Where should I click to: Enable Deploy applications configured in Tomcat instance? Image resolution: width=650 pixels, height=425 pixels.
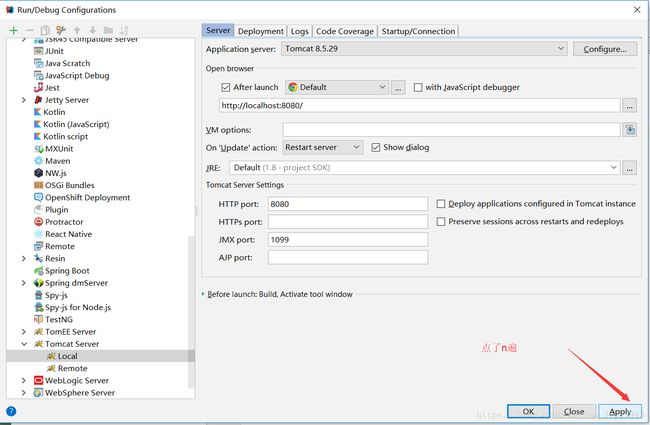441,204
